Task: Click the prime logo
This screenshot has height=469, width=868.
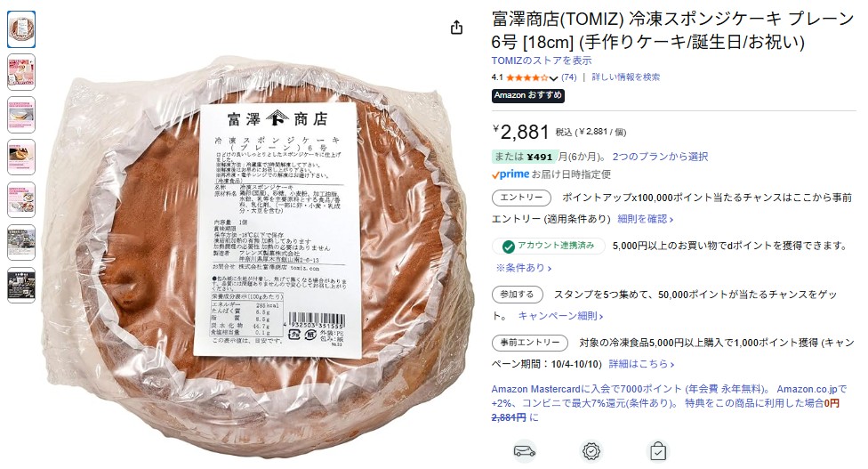Action: point(510,174)
